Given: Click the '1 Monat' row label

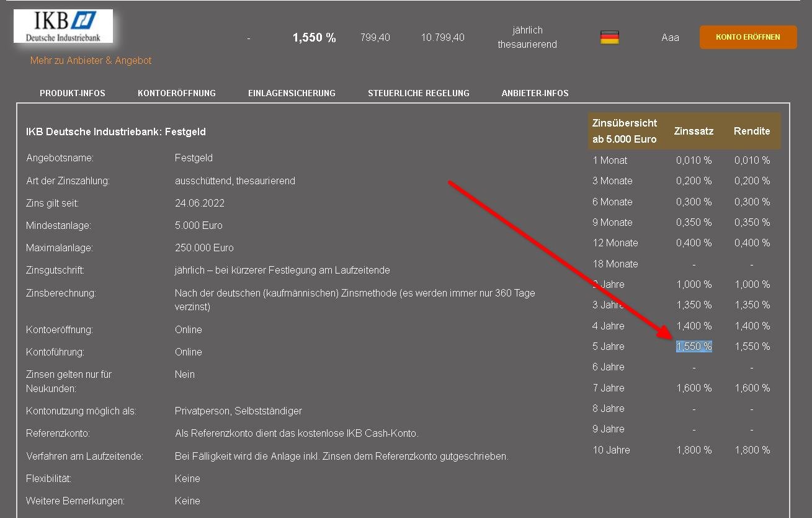Looking at the screenshot, I should [x=610, y=161].
